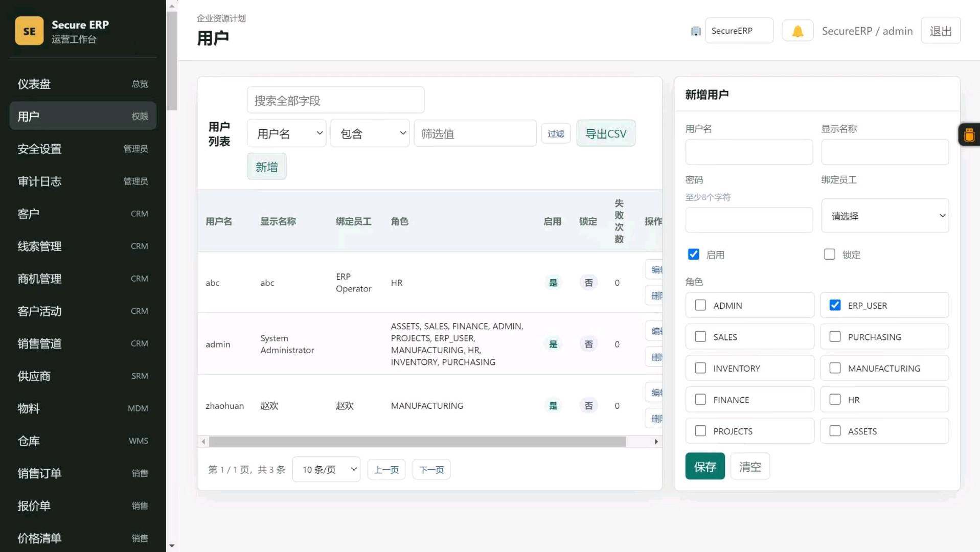Check the HR role checkbox
980x552 pixels.
[835, 399]
